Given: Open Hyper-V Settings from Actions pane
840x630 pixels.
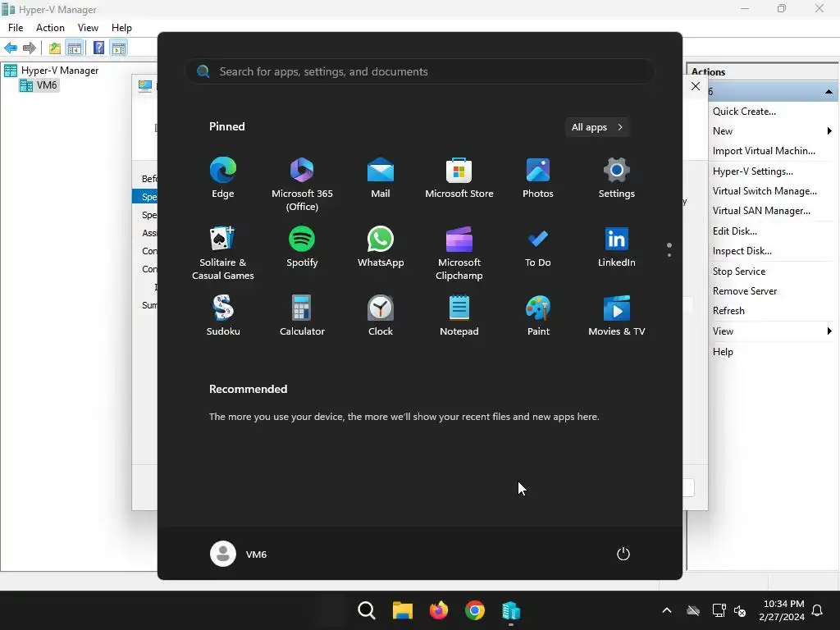Looking at the screenshot, I should click(x=753, y=171).
